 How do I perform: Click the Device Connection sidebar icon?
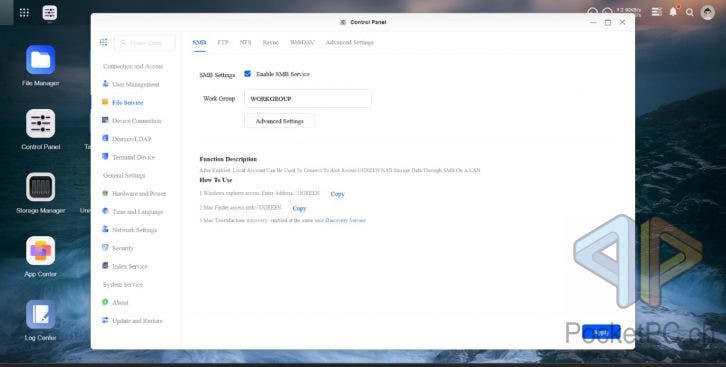pyautogui.click(x=105, y=120)
